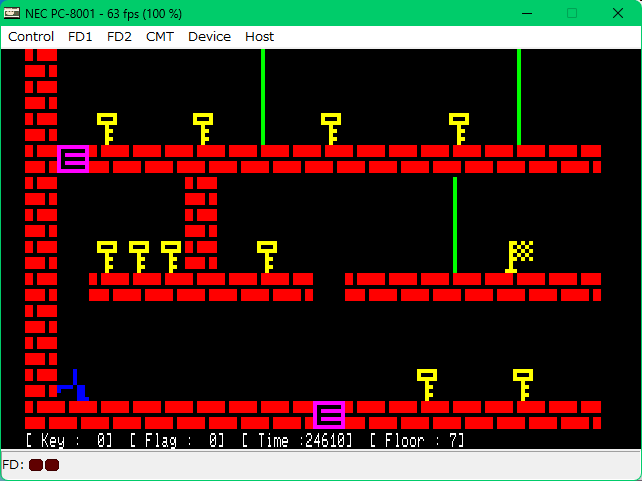Click the first FD drive indicator light
The width and height of the screenshot is (642, 481).
tap(36, 465)
